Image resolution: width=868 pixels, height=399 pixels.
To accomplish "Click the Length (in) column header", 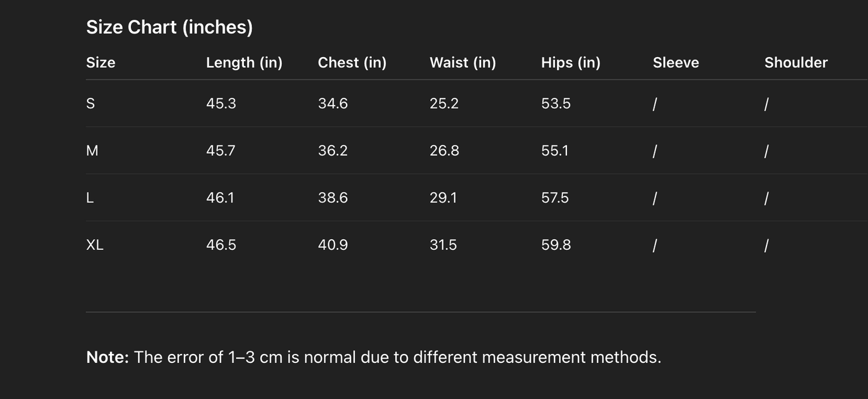I will [244, 62].
